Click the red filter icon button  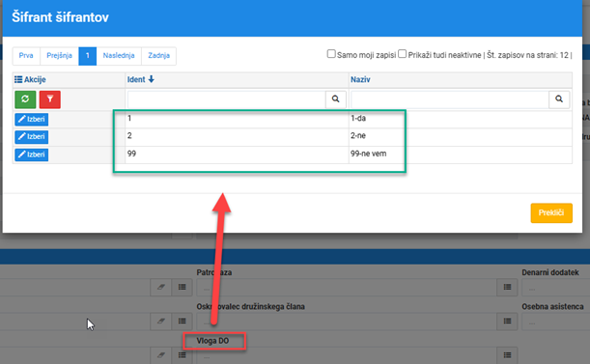click(x=49, y=99)
